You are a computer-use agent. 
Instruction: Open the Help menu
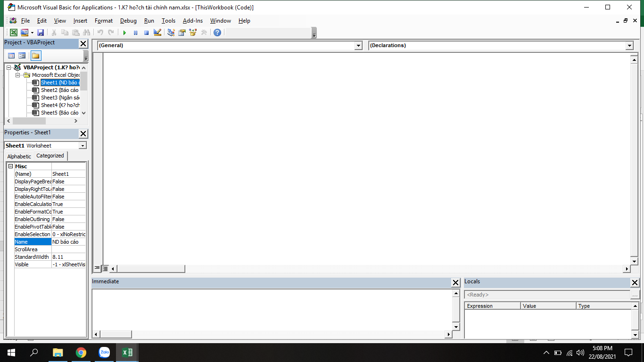click(x=244, y=21)
